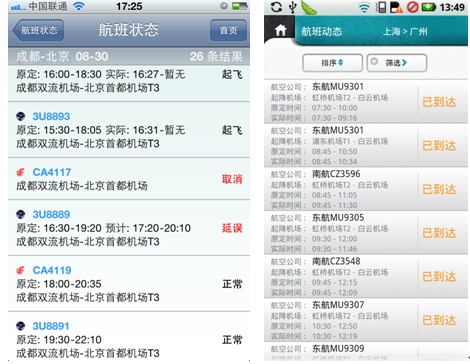Tap the 预计: 17:20-20:10 estimate text
Image resolution: width=470 pixels, height=364 pixels.
pos(148,228)
